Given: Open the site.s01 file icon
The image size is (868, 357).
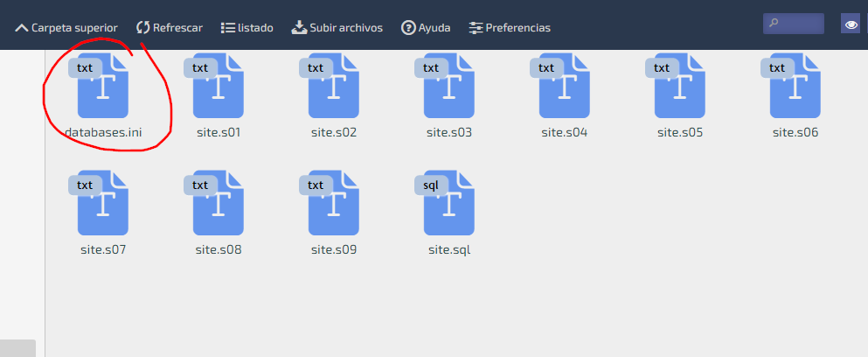Looking at the screenshot, I should pos(214,86).
